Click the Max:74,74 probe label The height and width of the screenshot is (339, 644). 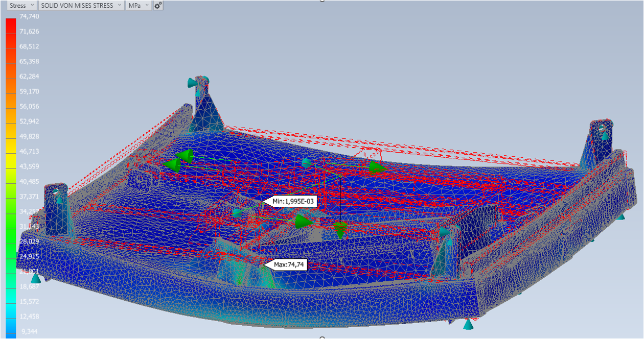coord(289,264)
